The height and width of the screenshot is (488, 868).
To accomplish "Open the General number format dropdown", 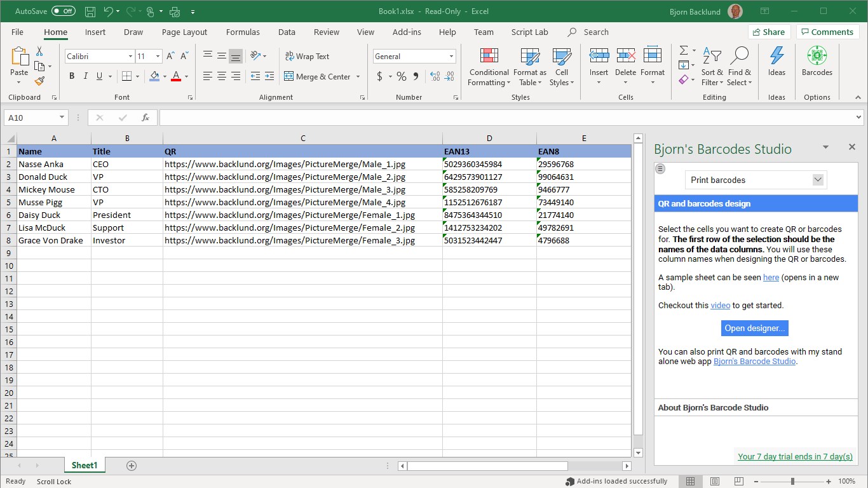I will (x=452, y=57).
